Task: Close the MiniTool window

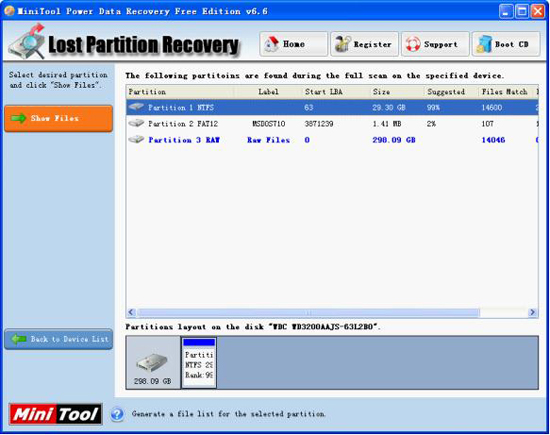Action: 538,12
